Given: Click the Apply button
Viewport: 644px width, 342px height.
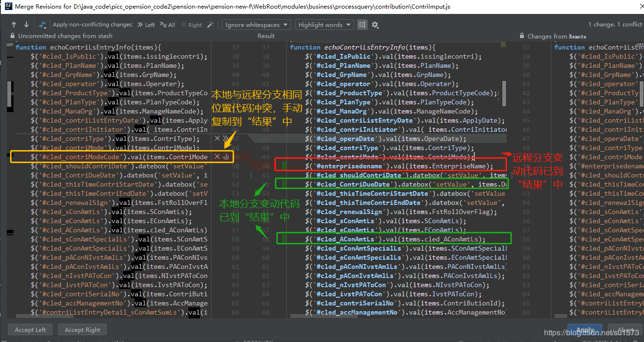Looking at the screenshot, I should [585, 330].
